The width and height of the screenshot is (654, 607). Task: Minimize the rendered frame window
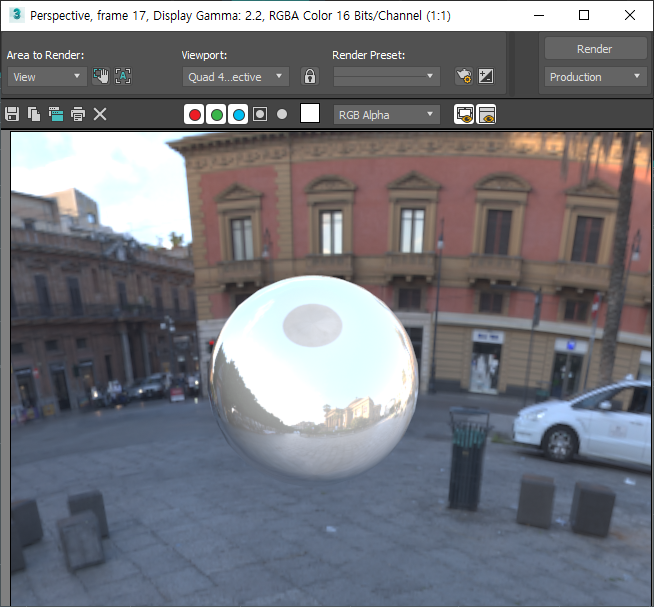[x=539, y=15]
